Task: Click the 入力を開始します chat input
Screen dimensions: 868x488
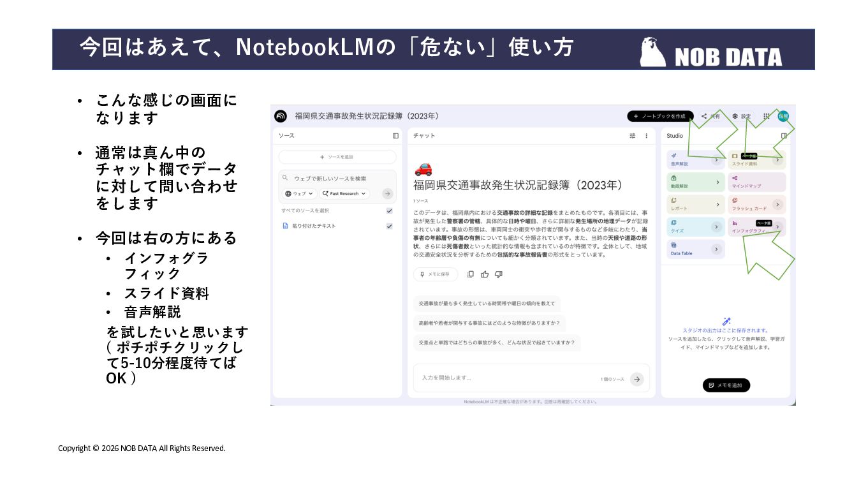Action: 531,378
